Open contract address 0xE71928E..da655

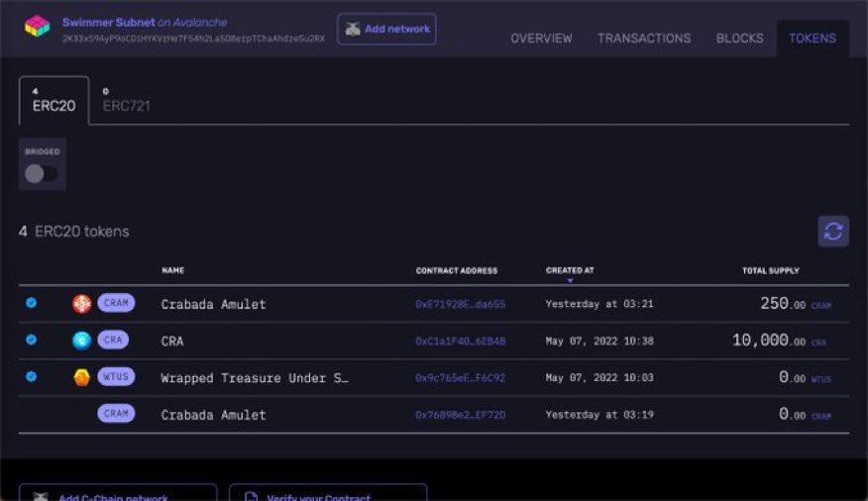coord(460,304)
